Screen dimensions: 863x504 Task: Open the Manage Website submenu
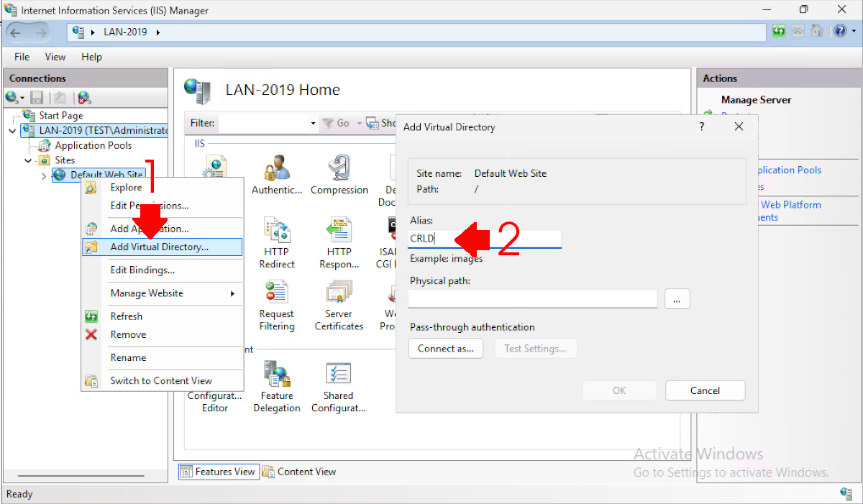[x=162, y=293]
